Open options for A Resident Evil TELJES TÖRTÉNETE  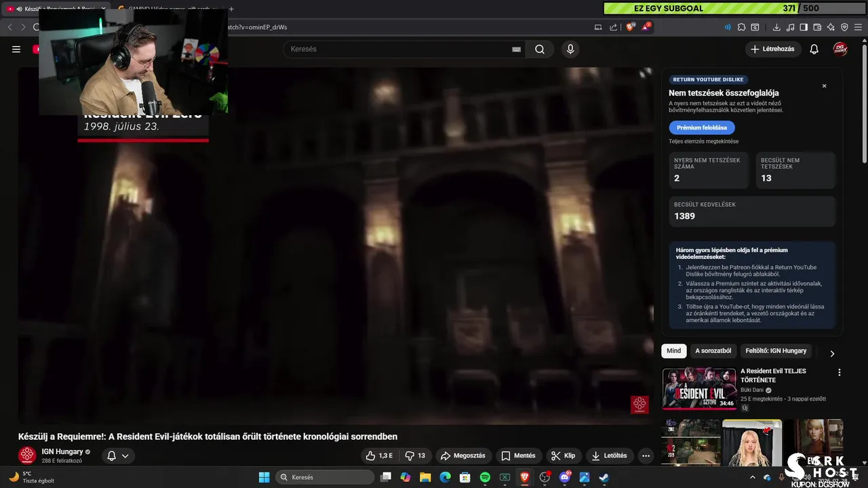[x=840, y=373]
